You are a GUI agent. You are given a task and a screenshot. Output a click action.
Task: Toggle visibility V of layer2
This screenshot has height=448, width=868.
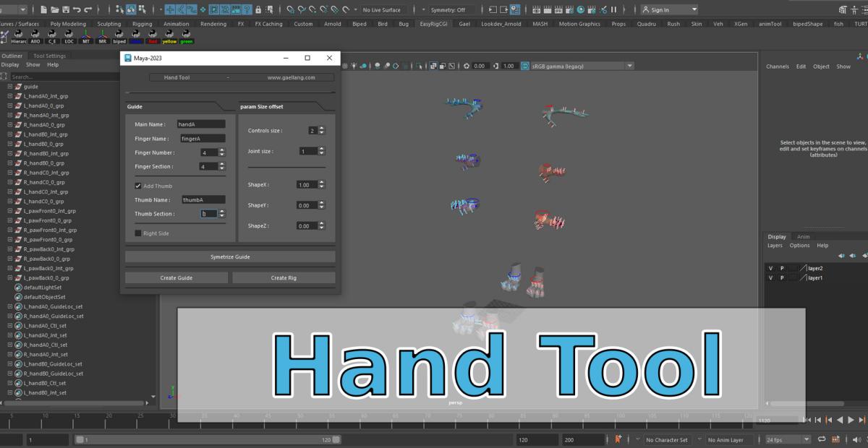[x=771, y=268]
